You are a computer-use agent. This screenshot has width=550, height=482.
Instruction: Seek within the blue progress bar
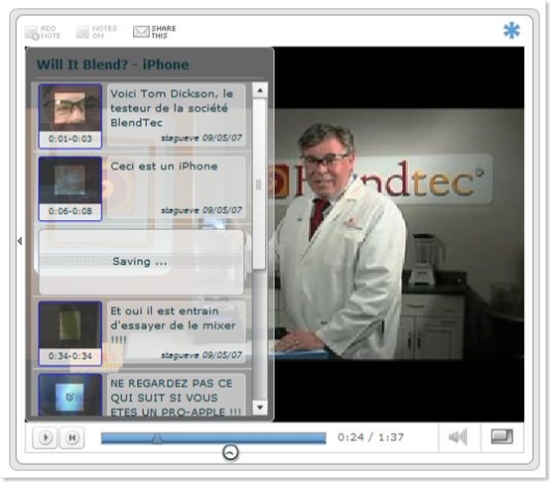pyautogui.click(x=214, y=438)
